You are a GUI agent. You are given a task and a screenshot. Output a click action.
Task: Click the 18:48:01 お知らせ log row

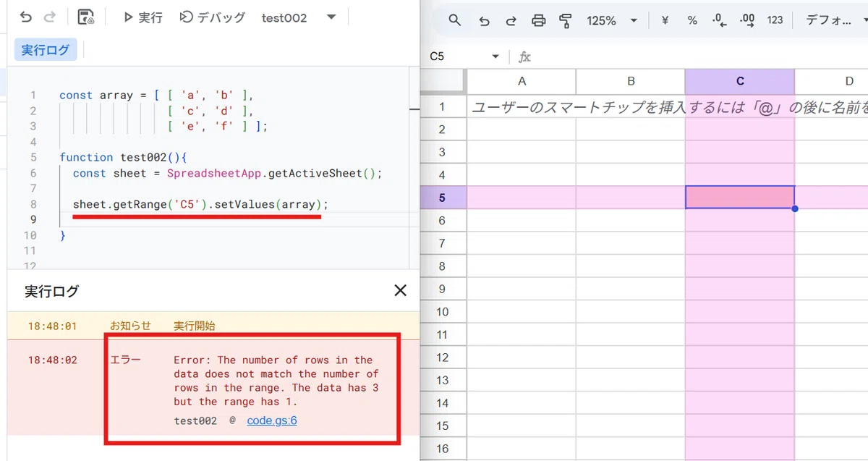click(213, 326)
